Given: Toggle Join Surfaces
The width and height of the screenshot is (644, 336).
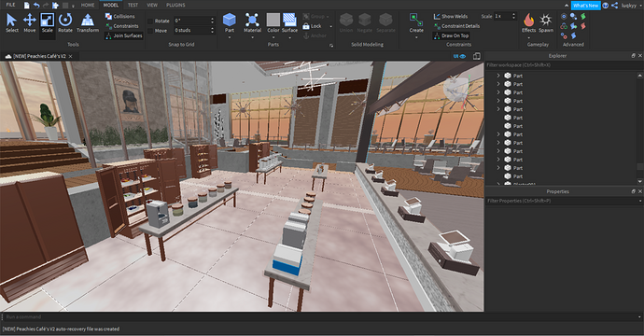Looking at the screenshot, I should tap(123, 35).
